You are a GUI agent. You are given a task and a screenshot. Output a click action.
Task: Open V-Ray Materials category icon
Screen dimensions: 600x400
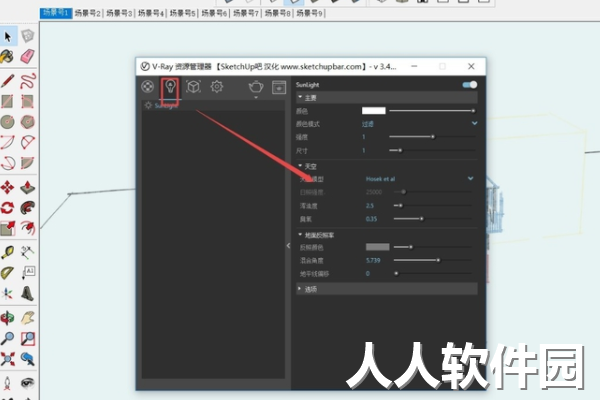147,87
